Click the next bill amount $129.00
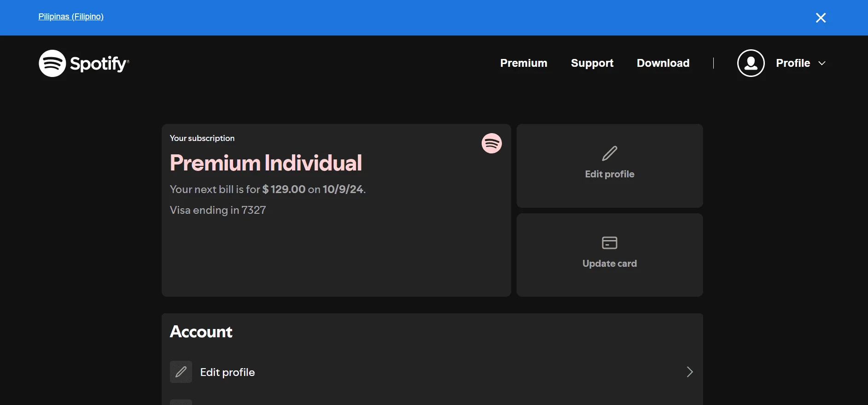Image resolution: width=868 pixels, height=405 pixels. coord(284,189)
